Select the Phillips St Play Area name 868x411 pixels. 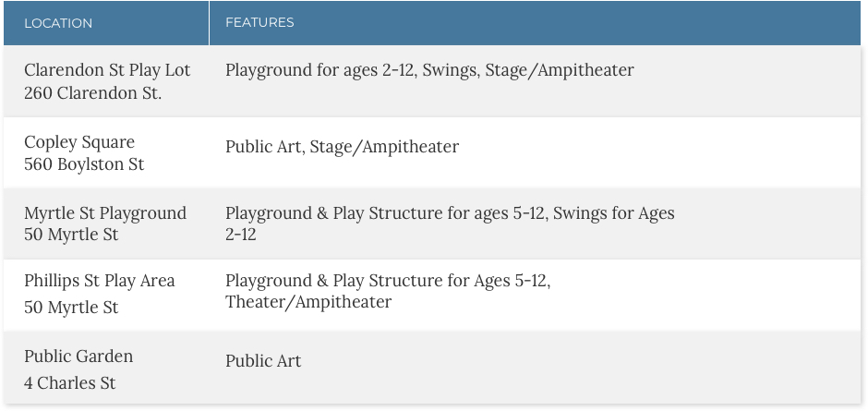(100, 281)
